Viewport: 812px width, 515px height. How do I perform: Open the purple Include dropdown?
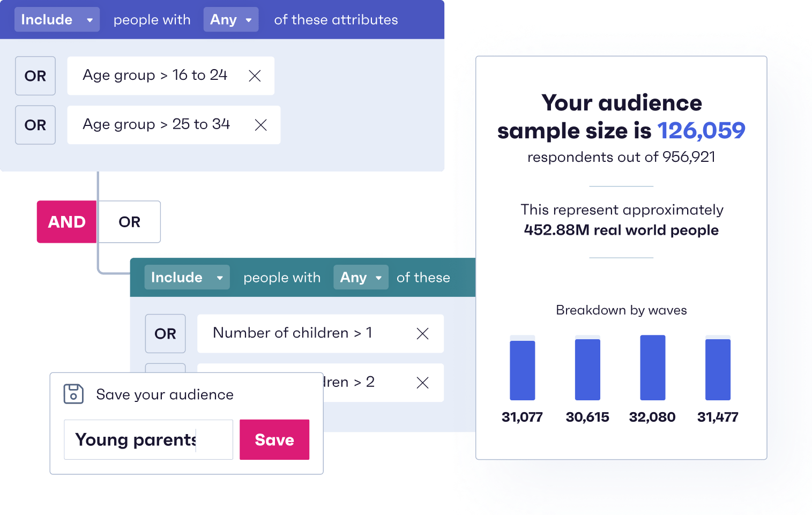click(57, 19)
